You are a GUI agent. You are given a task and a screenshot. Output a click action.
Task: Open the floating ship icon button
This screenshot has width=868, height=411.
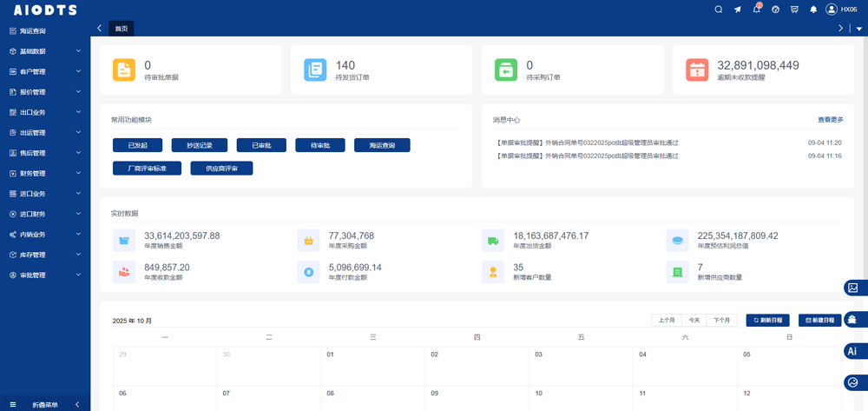[x=853, y=320]
